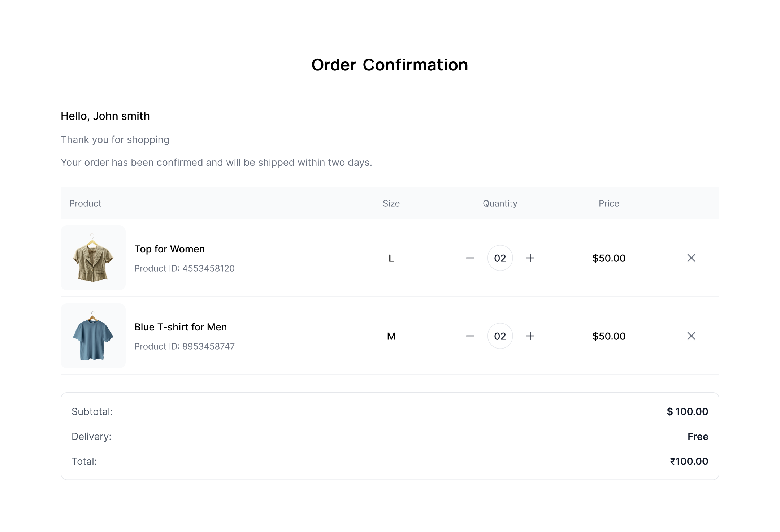Increase quantity of Blue T-shirt for Men
Screen dimensions: 780x532
click(x=530, y=336)
